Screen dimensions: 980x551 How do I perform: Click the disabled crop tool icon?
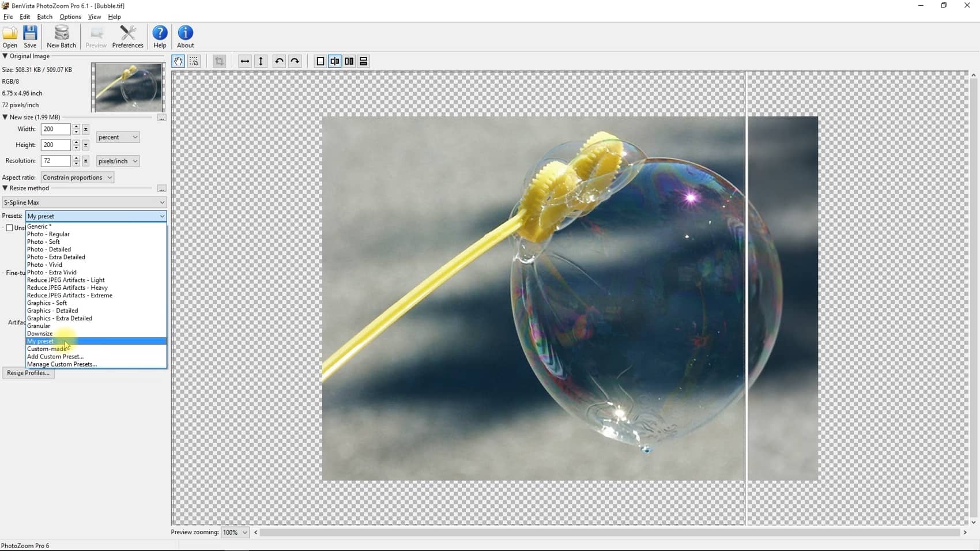tap(219, 61)
